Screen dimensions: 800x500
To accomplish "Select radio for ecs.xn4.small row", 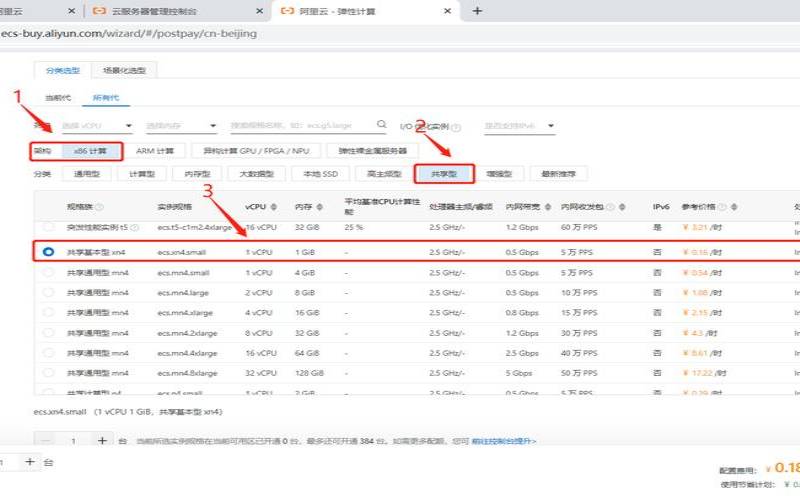I will [x=48, y=252].
